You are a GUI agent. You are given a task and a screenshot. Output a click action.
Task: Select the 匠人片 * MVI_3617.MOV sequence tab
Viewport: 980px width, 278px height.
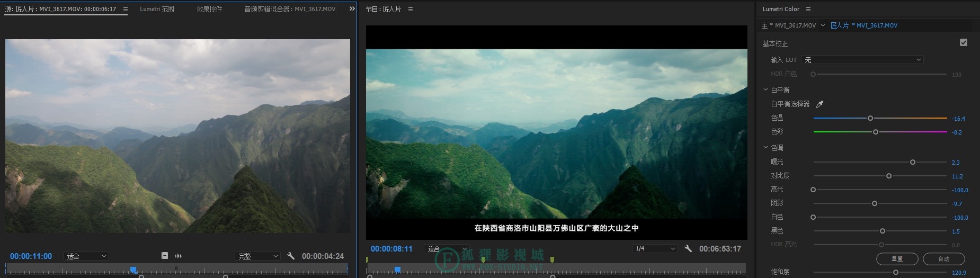(x=863, y=25)
